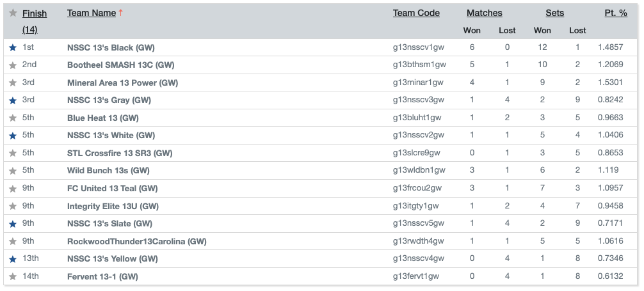Click the star for Fervent 13-1

point(13,277)
